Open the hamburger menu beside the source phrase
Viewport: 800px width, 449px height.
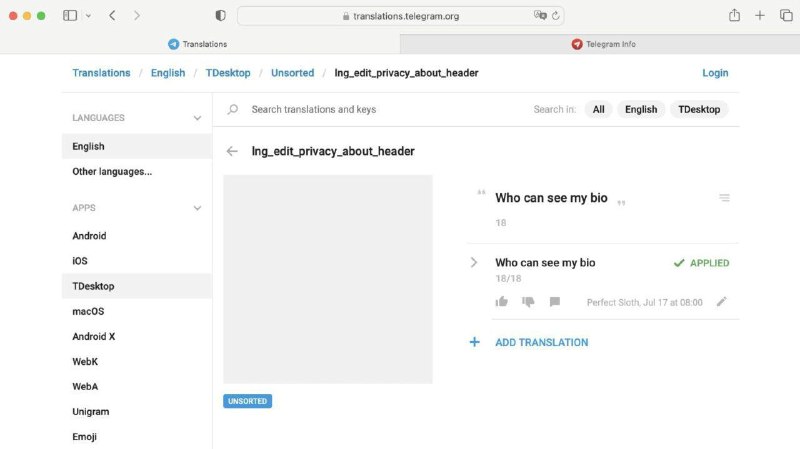point(724,197)
